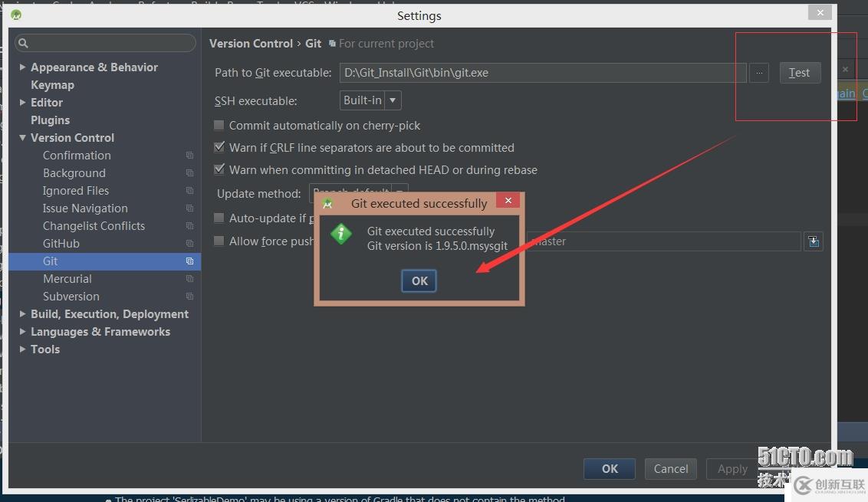Click Android icon in Git popup title bar
868x502 pixels.
(x=327, y=204)
